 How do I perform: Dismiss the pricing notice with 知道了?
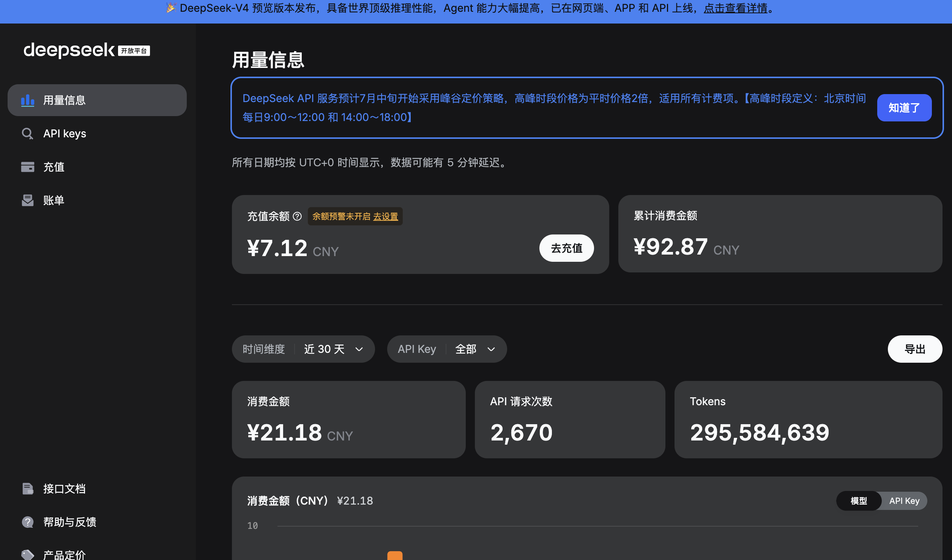[904, 108]
